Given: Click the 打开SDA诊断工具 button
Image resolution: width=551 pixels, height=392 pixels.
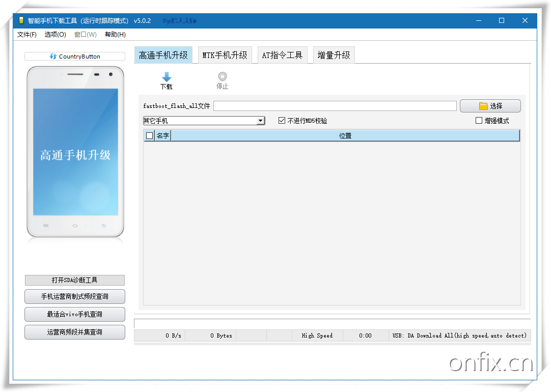Looking at the screenshot, I should 74,280.
